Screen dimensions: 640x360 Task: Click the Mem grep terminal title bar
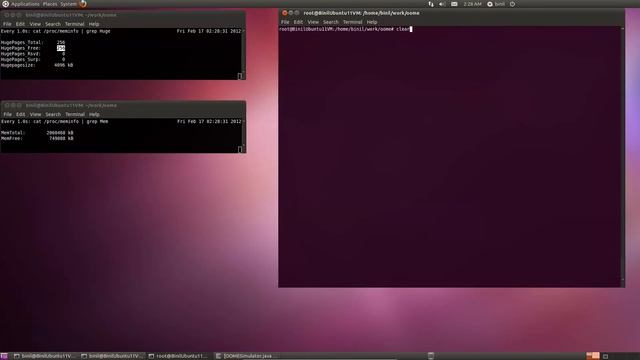click(123, 105)
